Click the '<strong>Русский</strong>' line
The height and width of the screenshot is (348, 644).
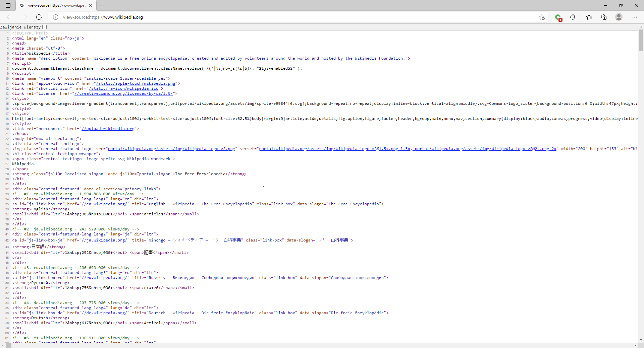point(41,283)
